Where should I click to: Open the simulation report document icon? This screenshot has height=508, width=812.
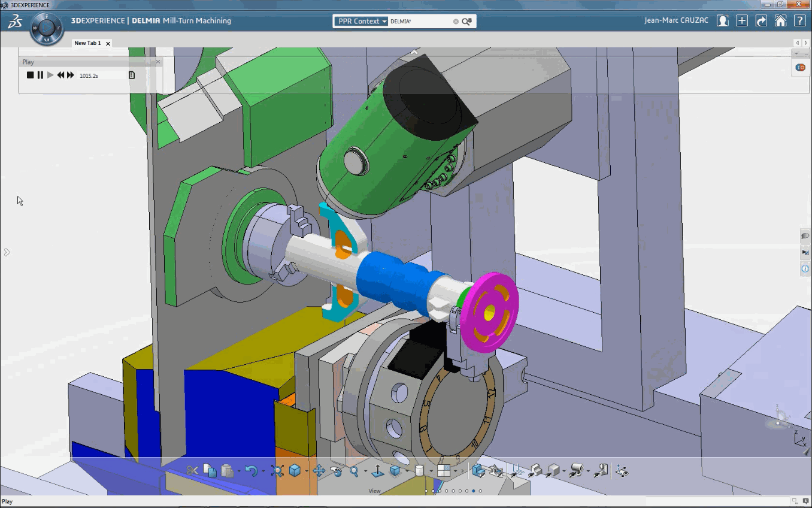point(132,75)
